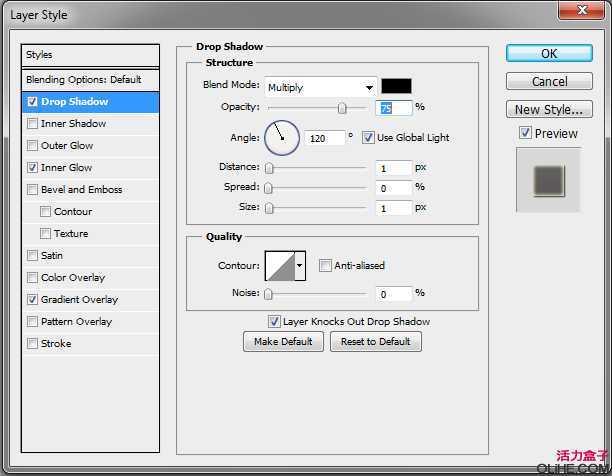Screen dimensions: 612x476
Task: Close the Layer Style dialog
Action: 582,9
